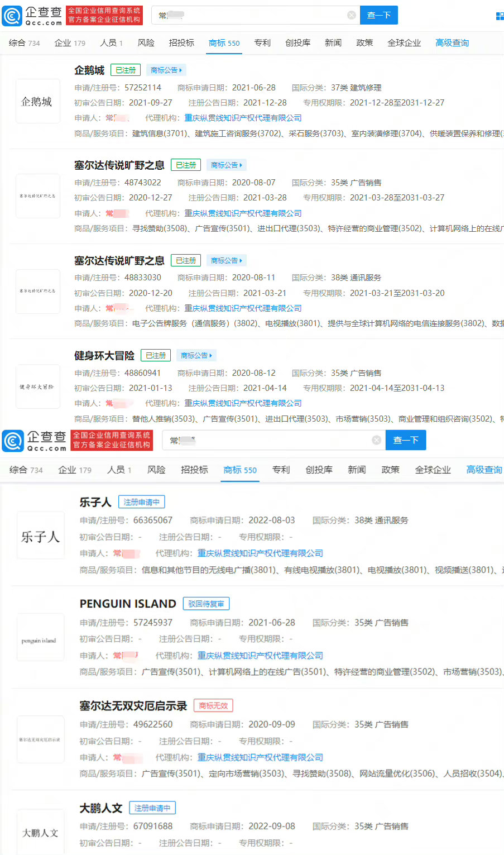Open 重庆纵贯线知识产权代理有限公司 agency link

(x=243, y=118)
